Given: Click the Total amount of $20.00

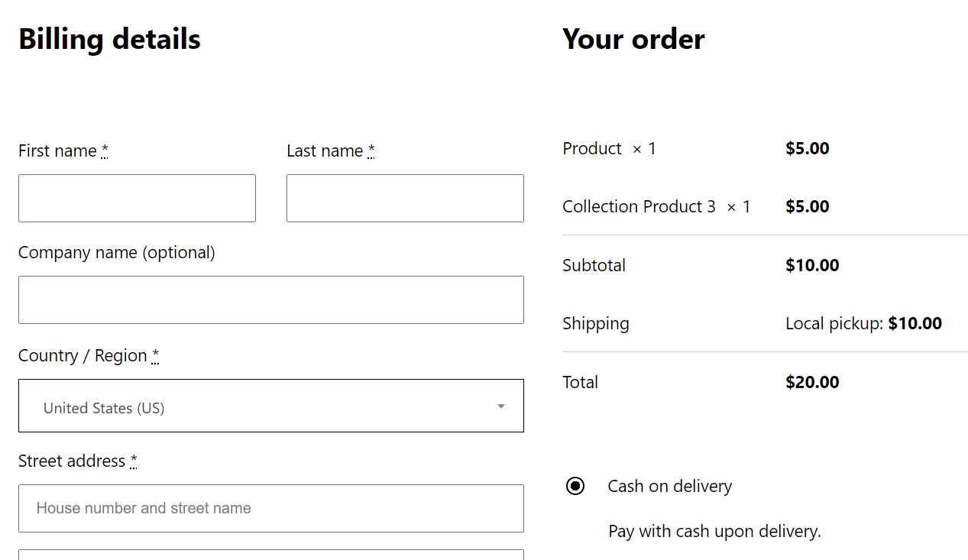Looking at the screenshot, I should point(812,382).
